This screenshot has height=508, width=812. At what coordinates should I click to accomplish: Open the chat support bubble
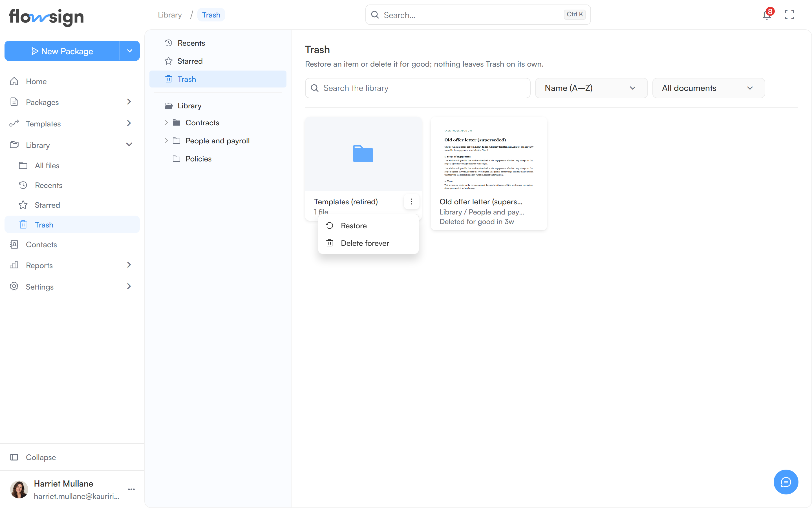click(786, 482)
